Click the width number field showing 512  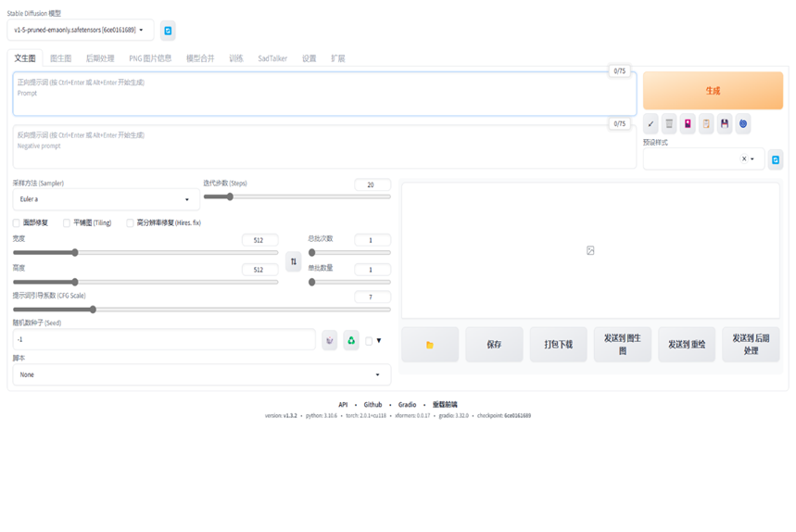coord(259,240)
